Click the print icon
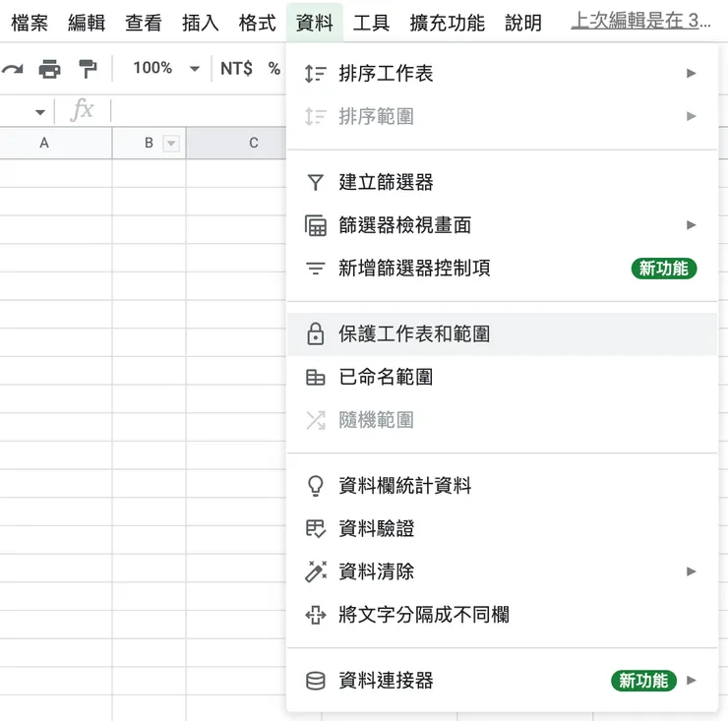Image resolution: width=728 pixels, height=721 pixels. pos(49,69)
